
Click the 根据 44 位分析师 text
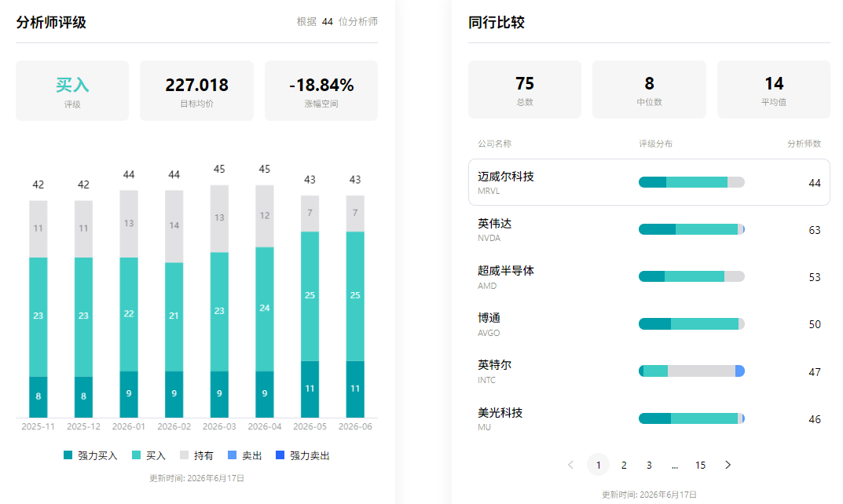(x=337, y=21)
